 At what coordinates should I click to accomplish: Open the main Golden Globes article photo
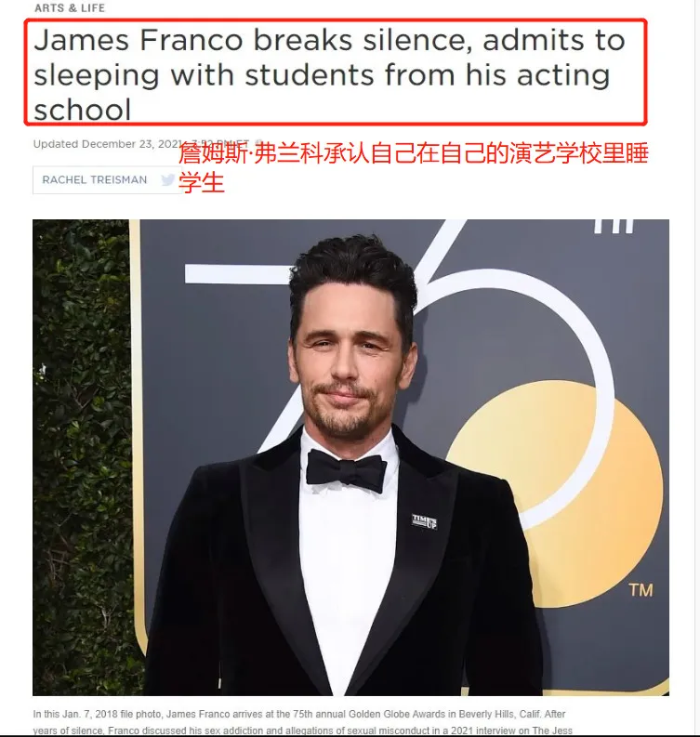tap(350, 457)
